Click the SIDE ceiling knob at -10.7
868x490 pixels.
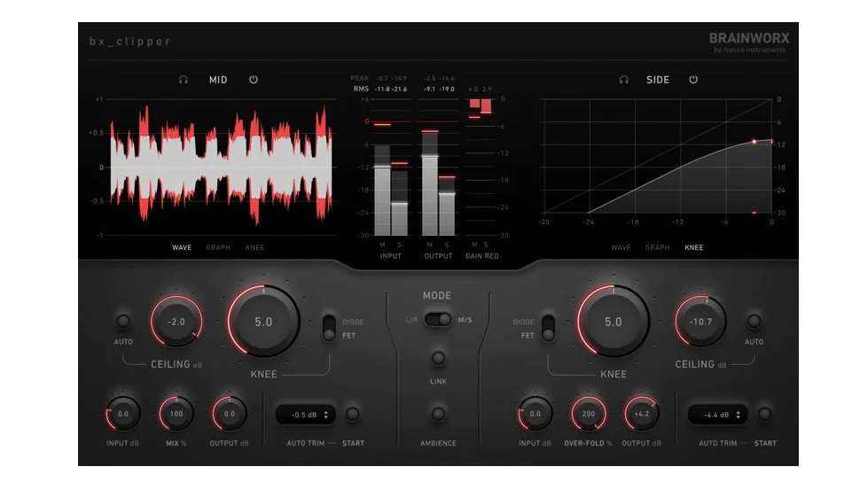coord(700,322)
